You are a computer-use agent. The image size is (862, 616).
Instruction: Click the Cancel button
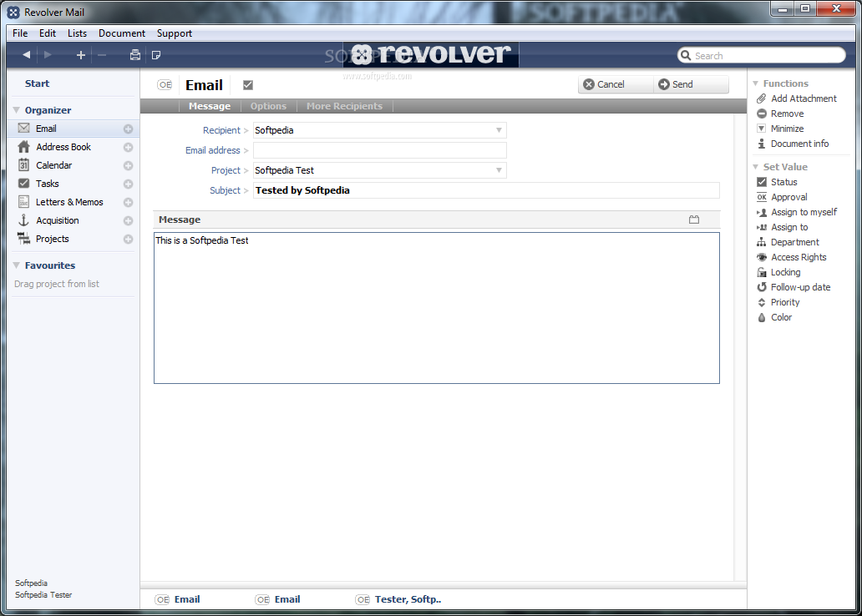(615, 84)
